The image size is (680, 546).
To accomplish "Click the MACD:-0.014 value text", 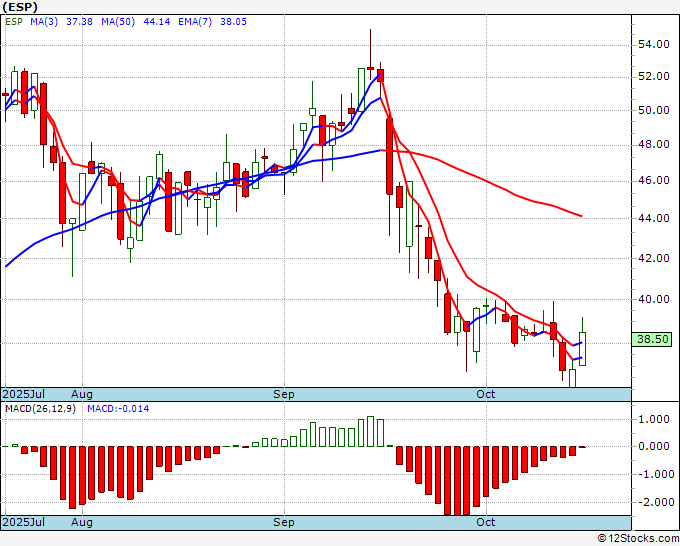I will point(118,409).
